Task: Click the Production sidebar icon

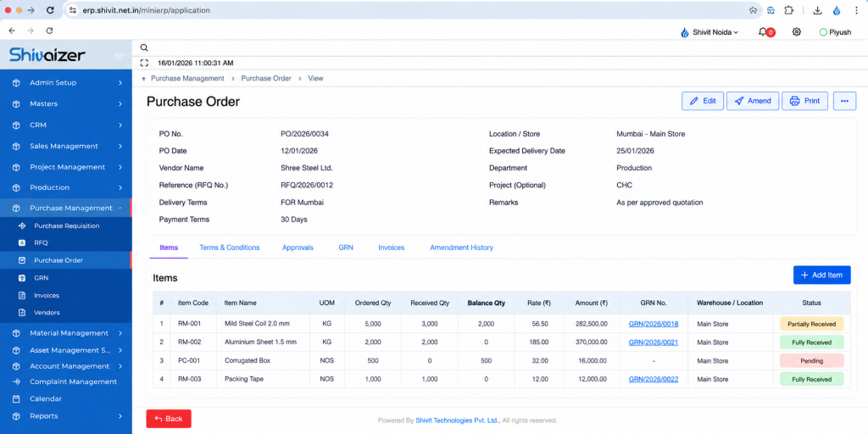Action: coord(16,187)
